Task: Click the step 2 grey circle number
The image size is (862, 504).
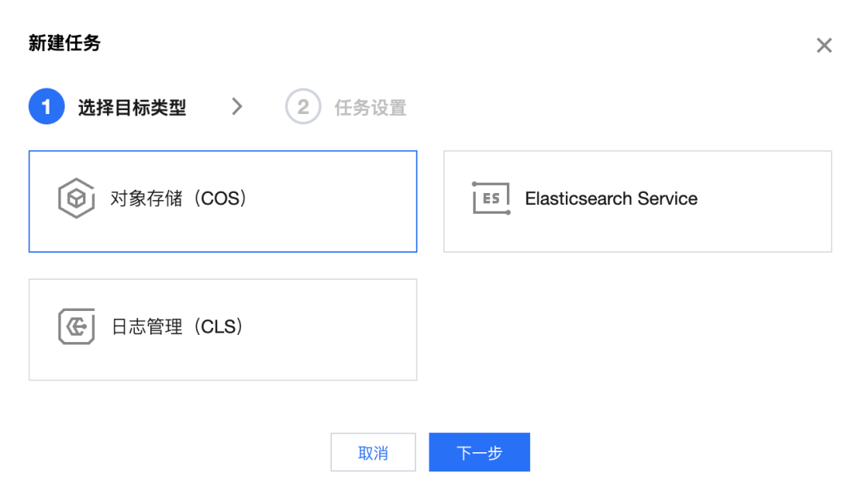Action: (x=302, y=107)
